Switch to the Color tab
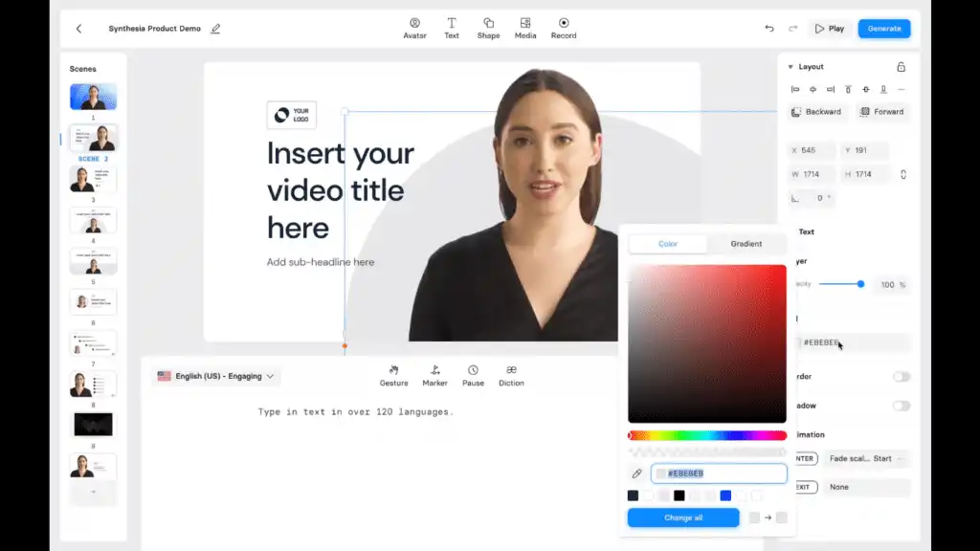Viewport: 980px width, 551px height. point(667,244)
